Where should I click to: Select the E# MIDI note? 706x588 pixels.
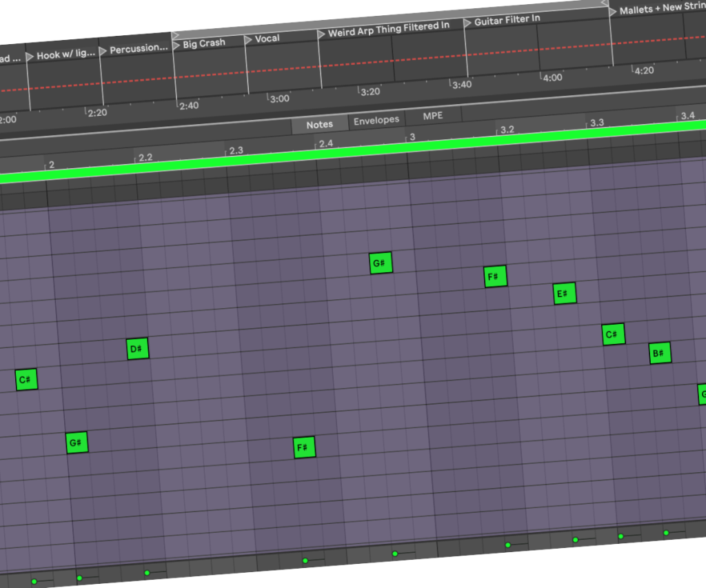tap(564, 294)
